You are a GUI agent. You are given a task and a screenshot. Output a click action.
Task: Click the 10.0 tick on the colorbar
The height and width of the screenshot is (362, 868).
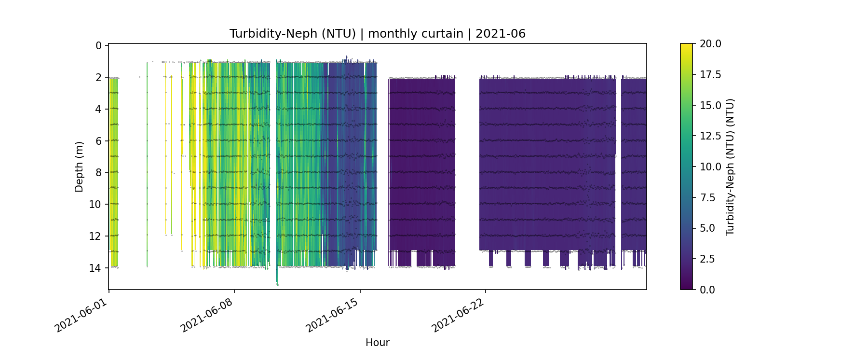[710, 167]
